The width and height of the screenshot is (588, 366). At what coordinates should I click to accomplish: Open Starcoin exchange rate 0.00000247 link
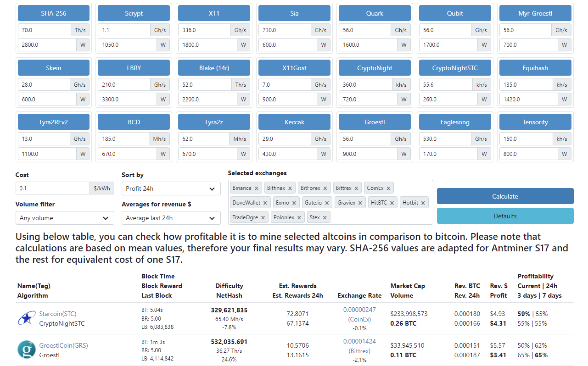point(359,310)
